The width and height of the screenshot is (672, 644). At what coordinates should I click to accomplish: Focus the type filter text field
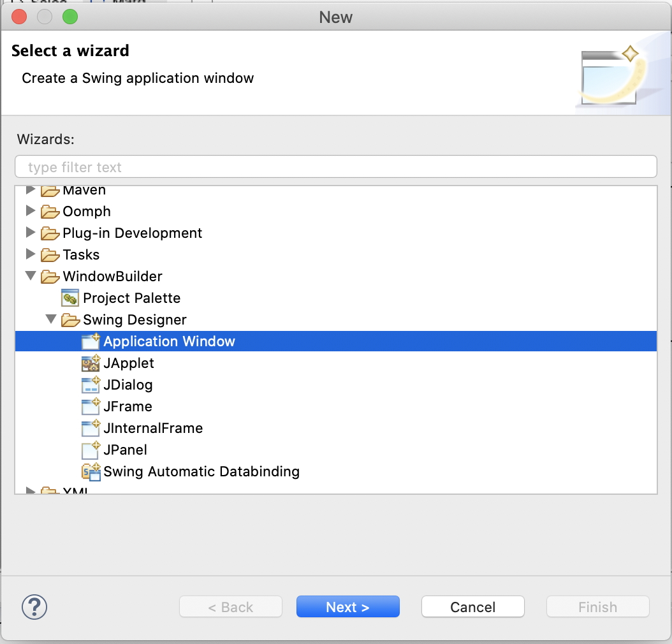pyautogui.click(x=335, y=167)
